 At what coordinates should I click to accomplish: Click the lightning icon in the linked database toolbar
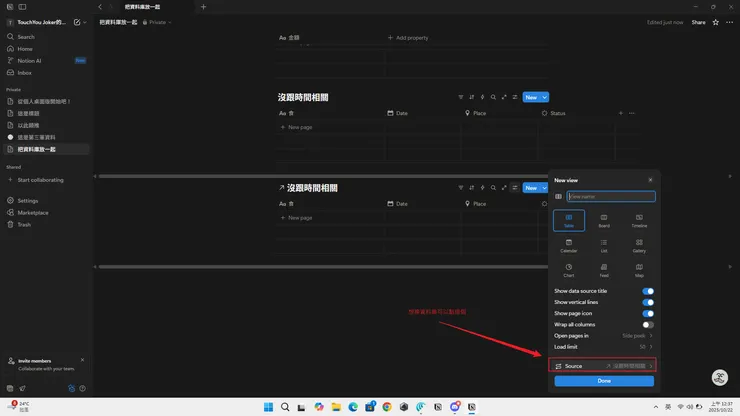pos(482,188)
